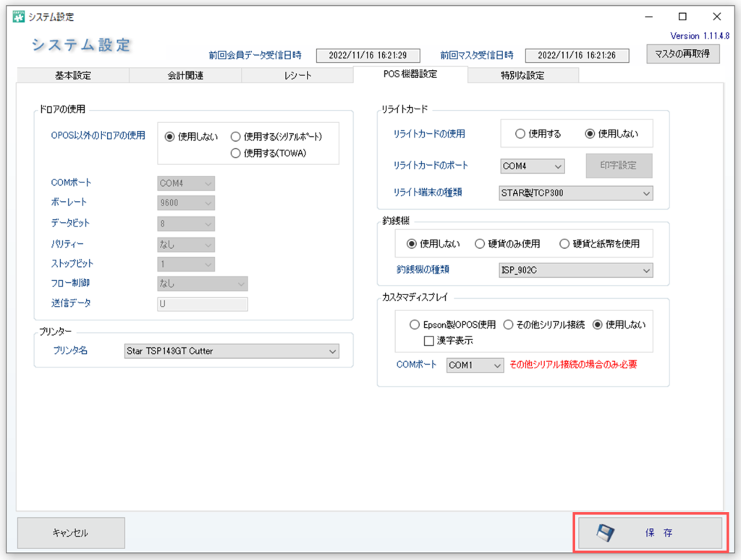Image resolution: width=741 pixels, height=560 pixels.
Task: Click the 送信データ label
Action: [x=71, y=303]
